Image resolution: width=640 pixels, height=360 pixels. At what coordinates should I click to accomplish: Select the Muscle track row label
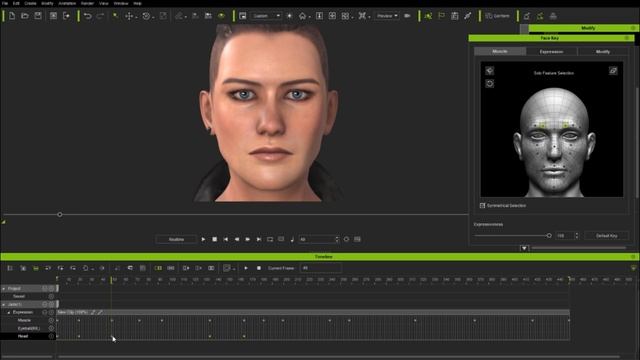click(x=24, y=320)
